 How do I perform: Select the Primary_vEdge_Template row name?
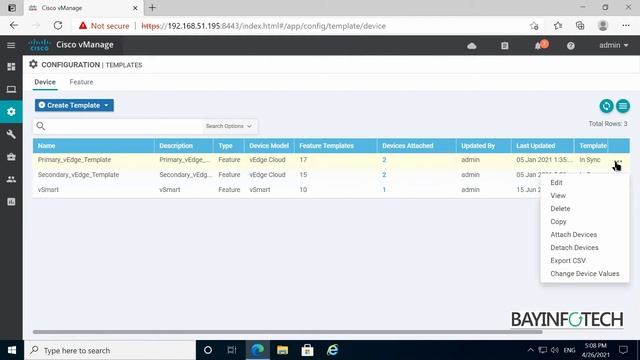[x=74, y=160]
